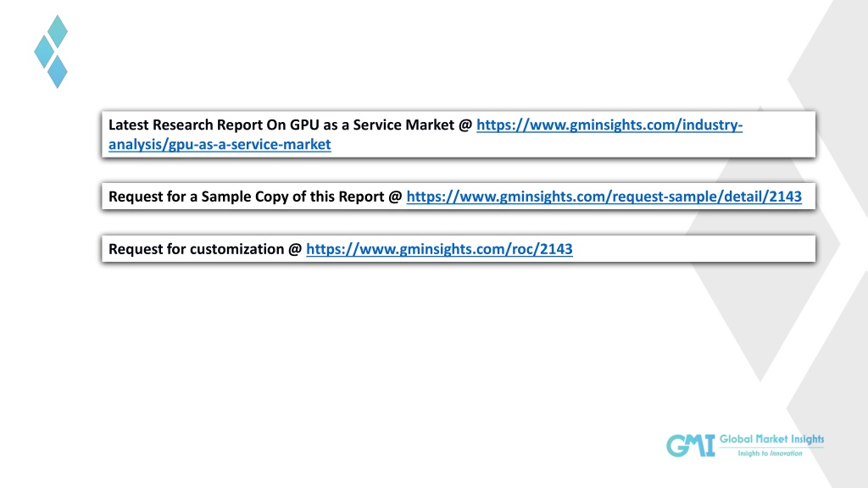Screen dimensions: 868x488
Task: Click the GMI Global Market Insights logo
Action: pos(744,446)
